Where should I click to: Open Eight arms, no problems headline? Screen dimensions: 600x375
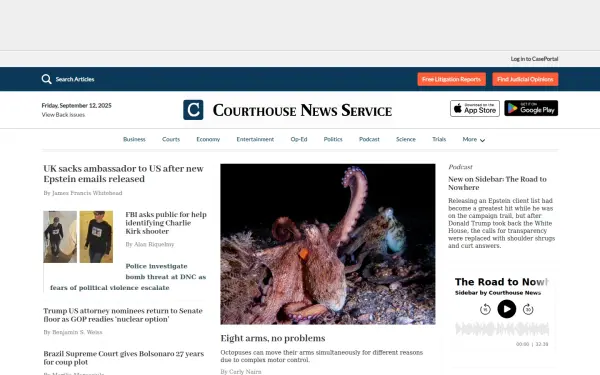click(273, 338)
